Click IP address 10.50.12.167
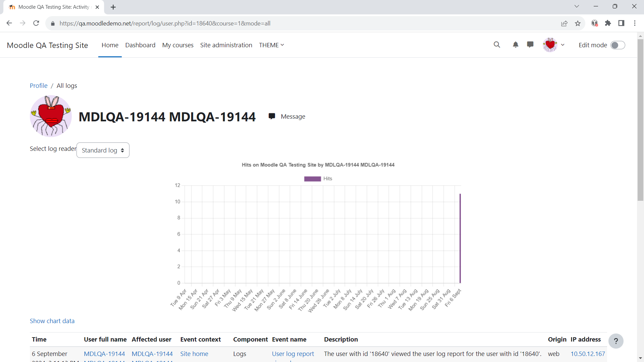644x362 pixels. click(x=588, y=354)
